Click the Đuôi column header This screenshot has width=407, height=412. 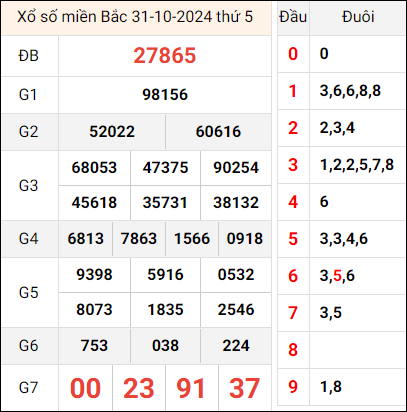pyautogui.click(x=358, y=17)
